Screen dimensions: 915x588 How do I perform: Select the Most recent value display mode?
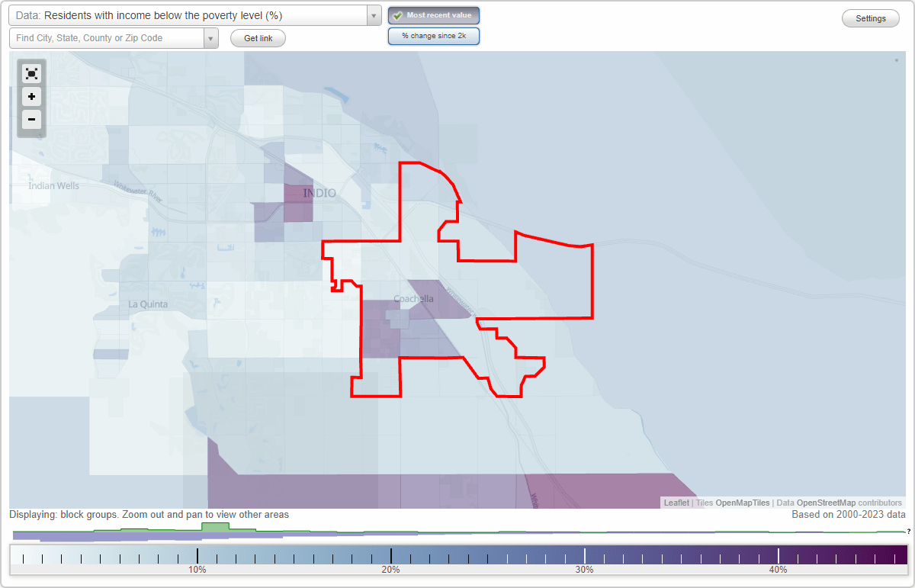click(433, 15)
